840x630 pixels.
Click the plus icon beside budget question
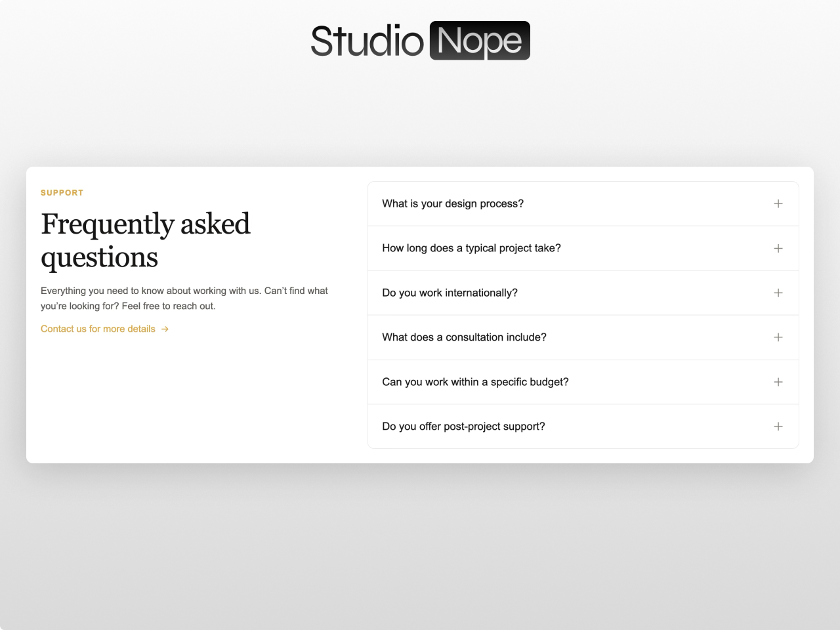point(778,382)
